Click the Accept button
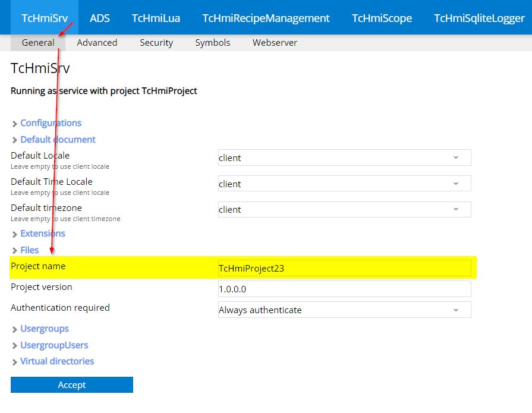The width and height of the screenshot is (532, 413). click(72, 385)
